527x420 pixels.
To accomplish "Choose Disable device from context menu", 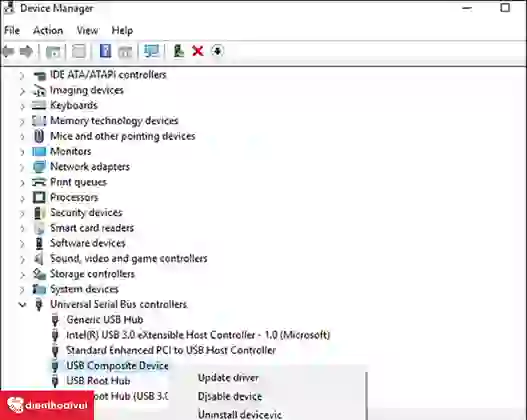I will 230,396.
